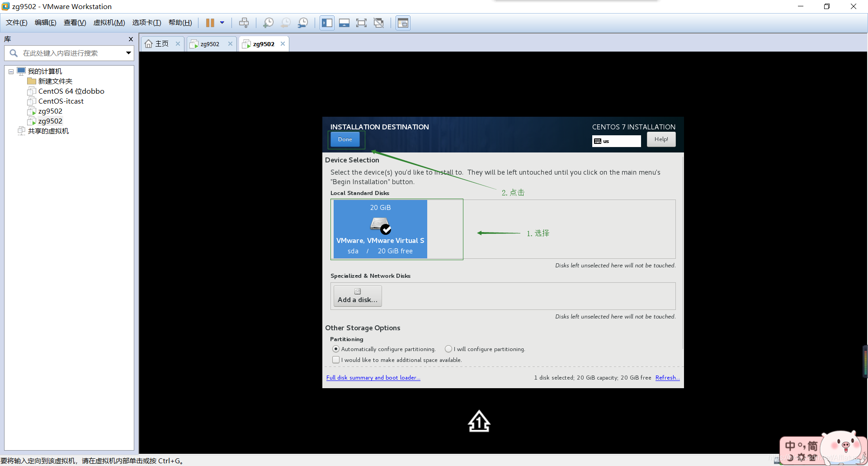This screenshot has height=466, width=868.
Task: Send Ctrl+Alt+Del to the virtual machine
Action: pos(244,23)
